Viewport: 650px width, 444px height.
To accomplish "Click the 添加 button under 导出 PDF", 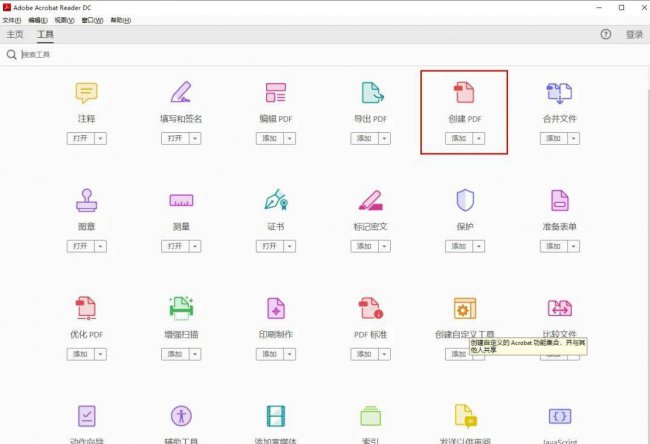I will tap(364, 138).
